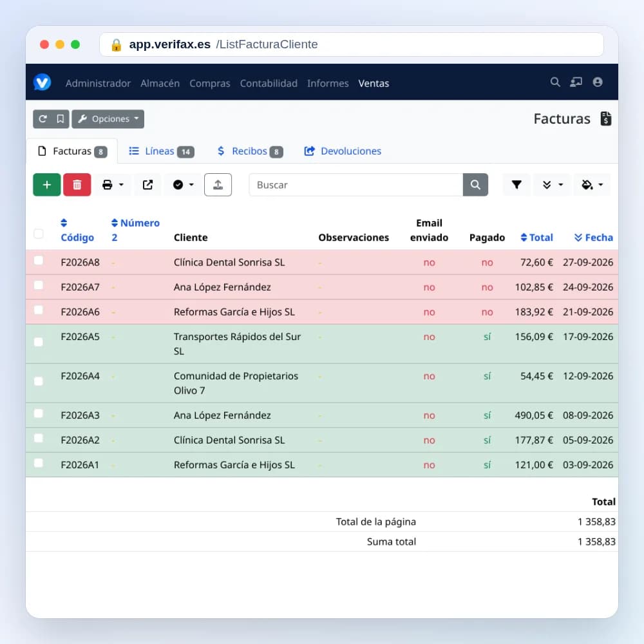Screen dimensions: 644x644
Task: Tick the checkbox for invoice F2026A5
Action: 39,342
